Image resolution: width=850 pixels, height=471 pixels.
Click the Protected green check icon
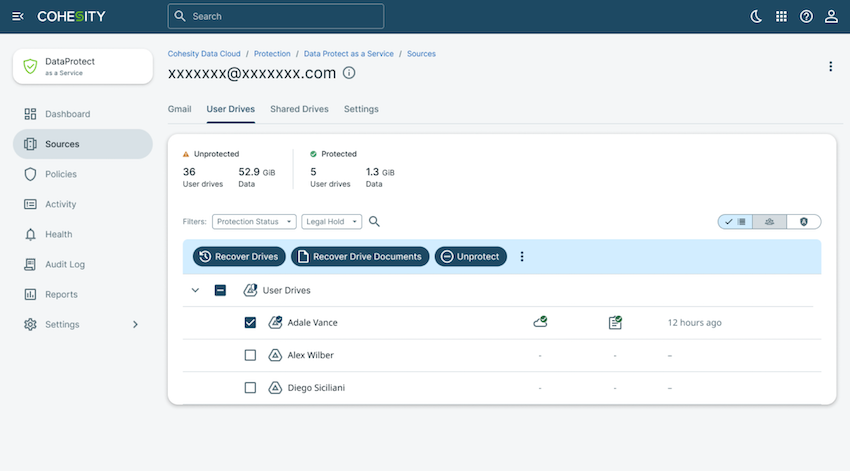[x=313, y=154]
